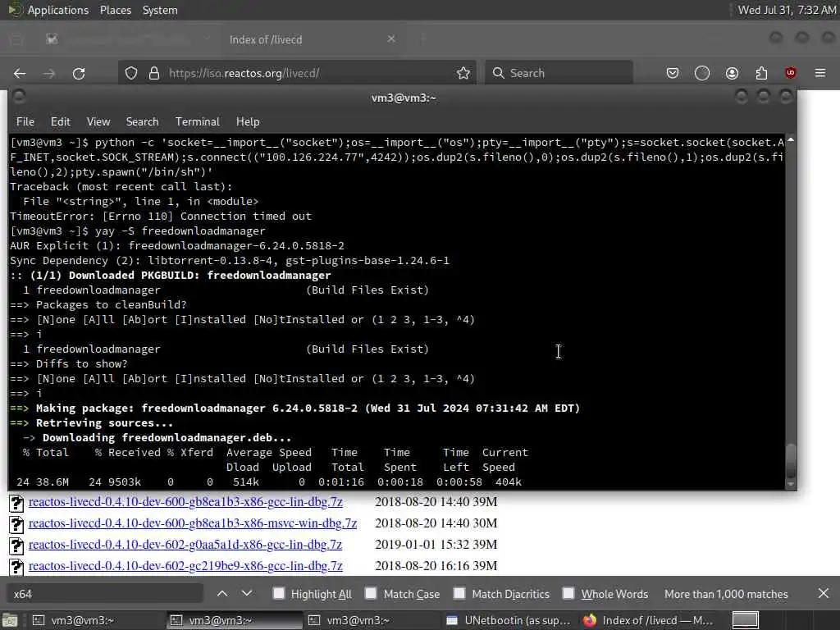Find next match with the down arrow
The width and height of the screenshot is (840, 630).
246,594
